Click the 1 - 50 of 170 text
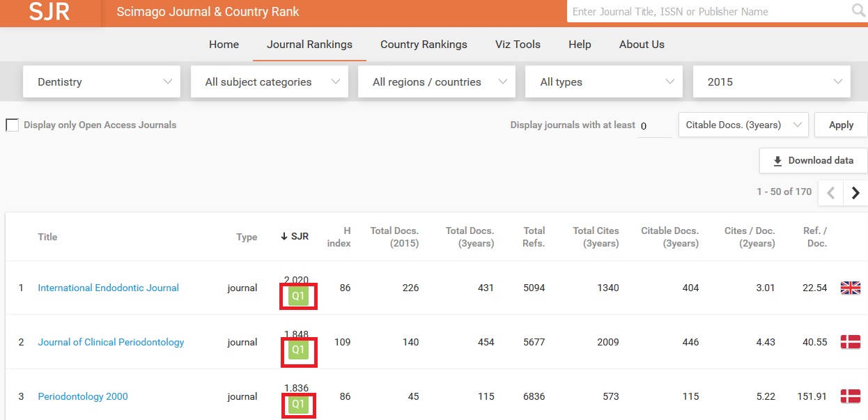 coord(784,192)
